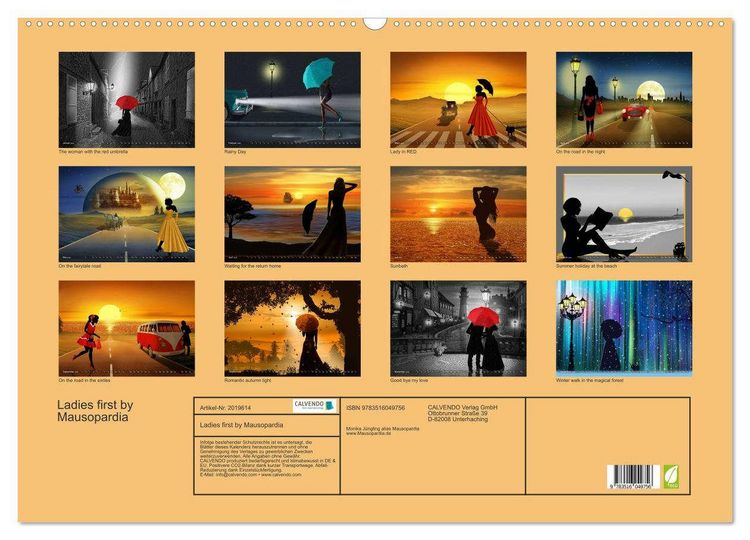Select caption 'On the fairytale road'
This screenshot has height=540, width=750.
click(80, 266)
